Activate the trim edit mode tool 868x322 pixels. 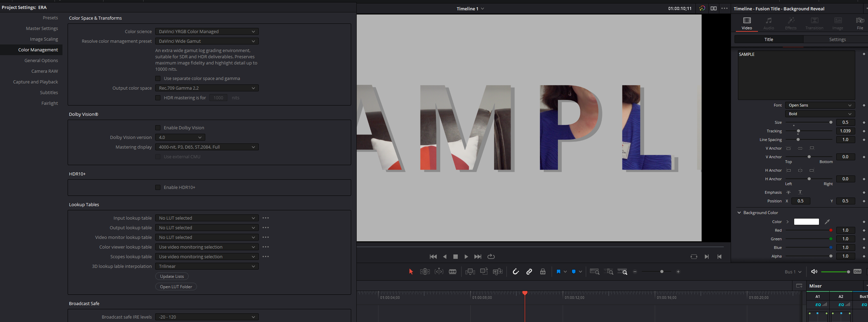pos(425,272)
